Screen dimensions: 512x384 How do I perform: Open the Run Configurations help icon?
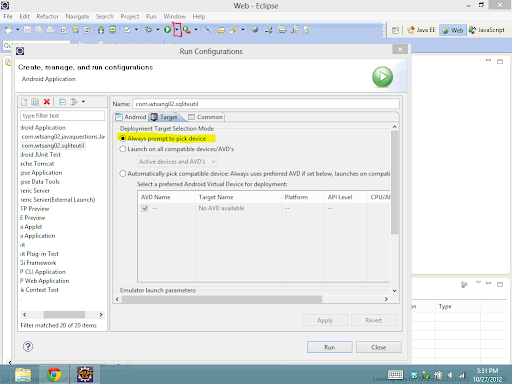28,347
